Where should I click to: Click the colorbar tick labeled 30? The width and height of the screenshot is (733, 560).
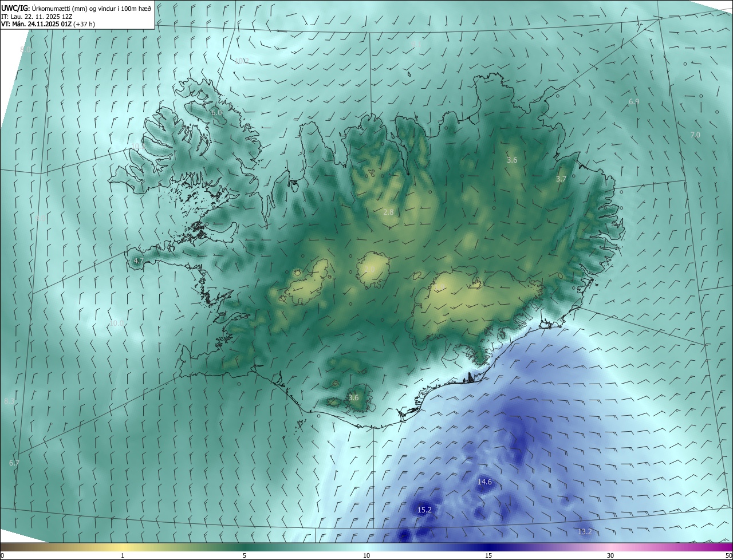(x=610, y=555)
